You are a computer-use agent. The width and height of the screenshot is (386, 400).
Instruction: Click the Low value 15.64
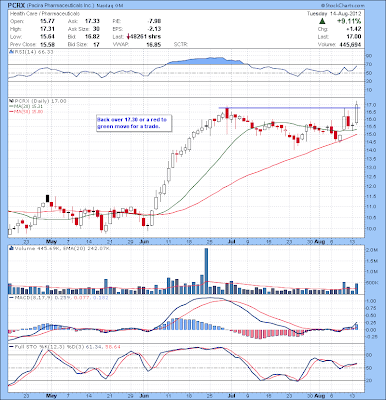pyautogui.click(x=47, y=37)
